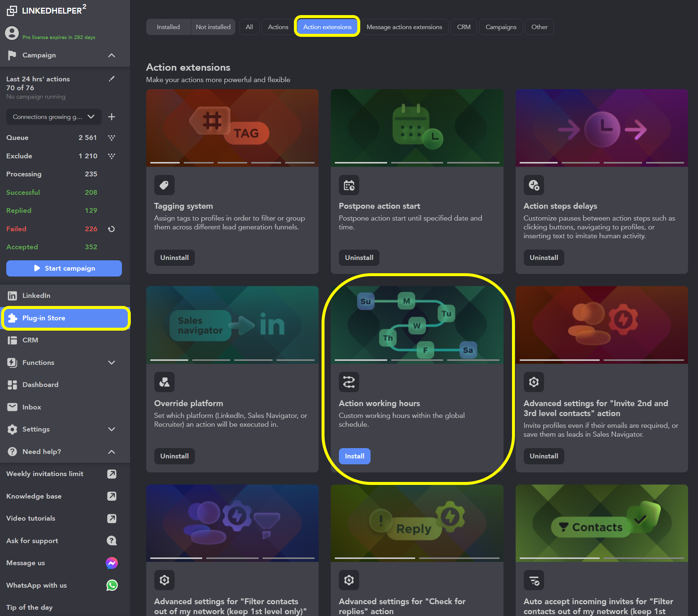Screen dimensions: 698x616
Task: Open the Connections growing campaign dropdown
Action: click(x=54, y=117)
